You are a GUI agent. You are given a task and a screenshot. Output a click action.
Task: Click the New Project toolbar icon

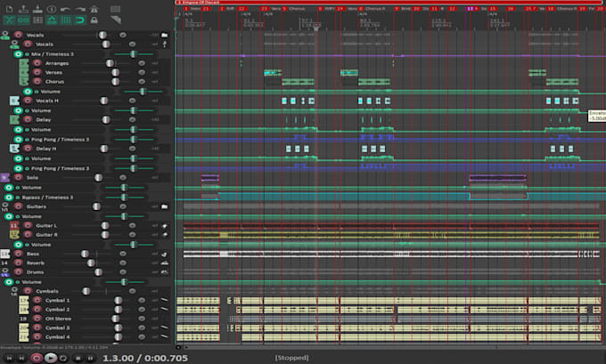[x=9, y=9]
